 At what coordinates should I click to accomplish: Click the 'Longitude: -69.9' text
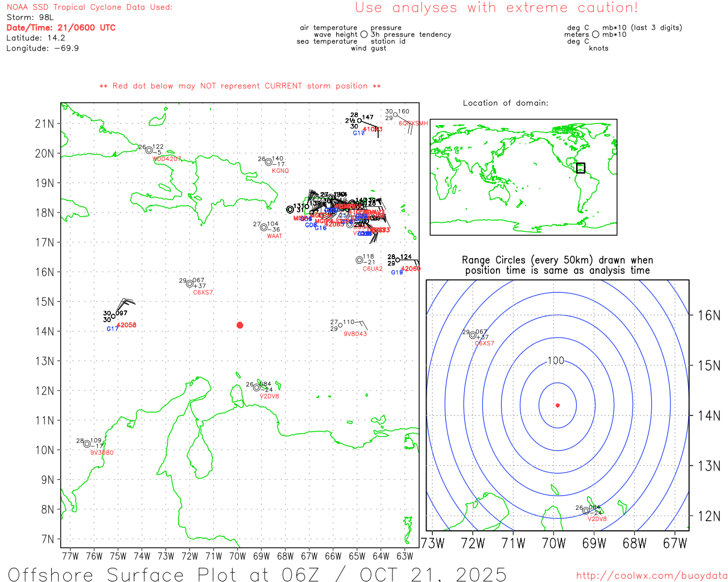click(43, 48)
